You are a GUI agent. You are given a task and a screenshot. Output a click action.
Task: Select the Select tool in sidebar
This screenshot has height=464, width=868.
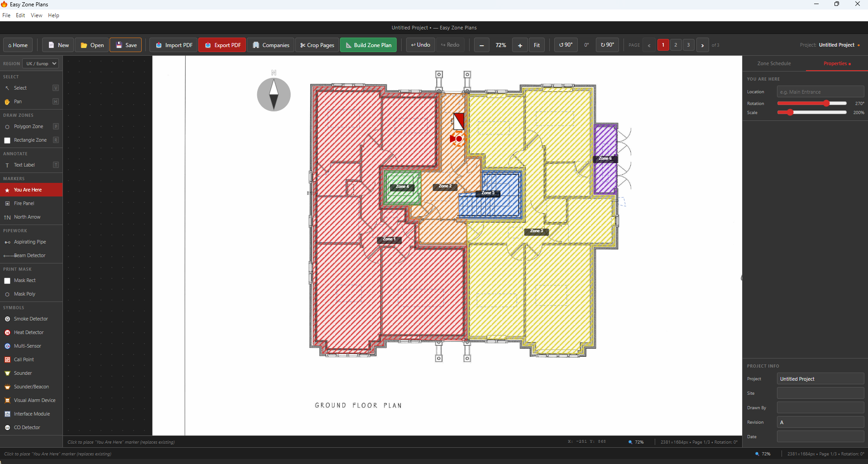(31, 88)
